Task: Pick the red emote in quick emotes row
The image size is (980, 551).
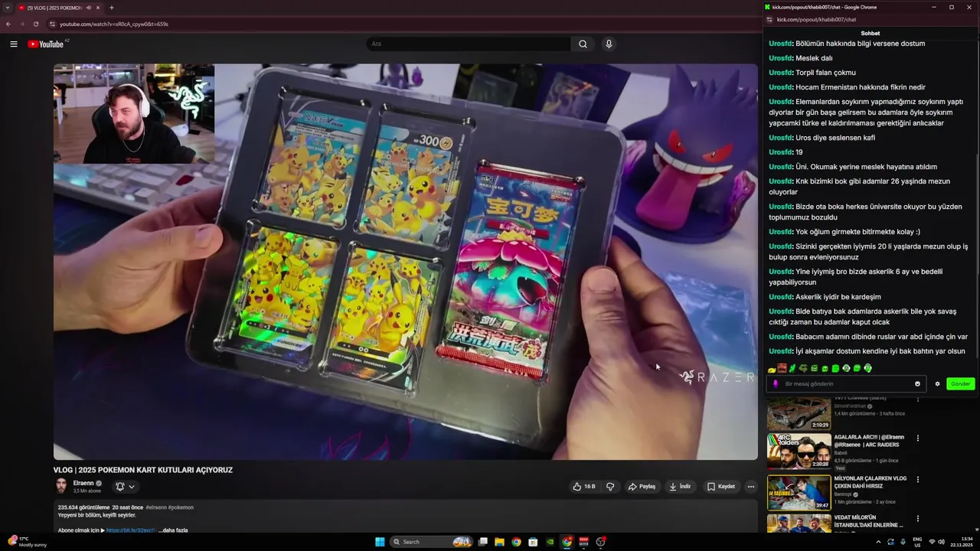Action: [782, 368]
